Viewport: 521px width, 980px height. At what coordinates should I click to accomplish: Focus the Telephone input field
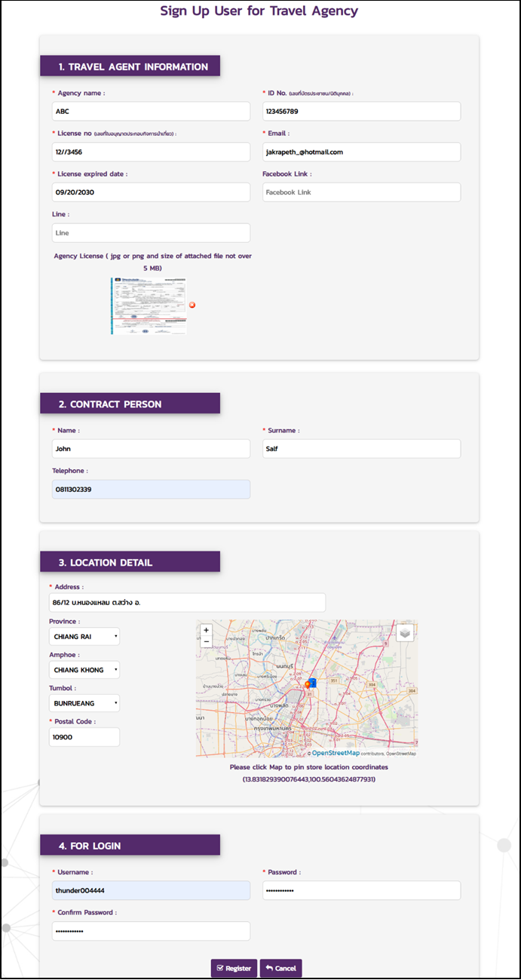[151, 490]
